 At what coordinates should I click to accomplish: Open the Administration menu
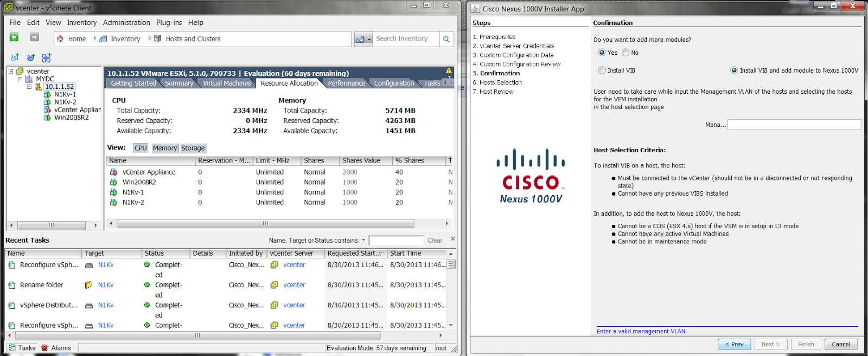126,23
